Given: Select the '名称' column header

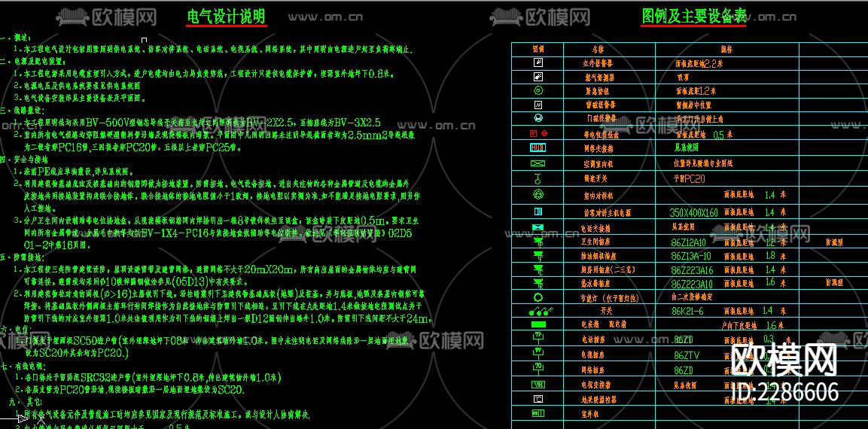Looking at the screenshot, I should [x=598, y=49].
